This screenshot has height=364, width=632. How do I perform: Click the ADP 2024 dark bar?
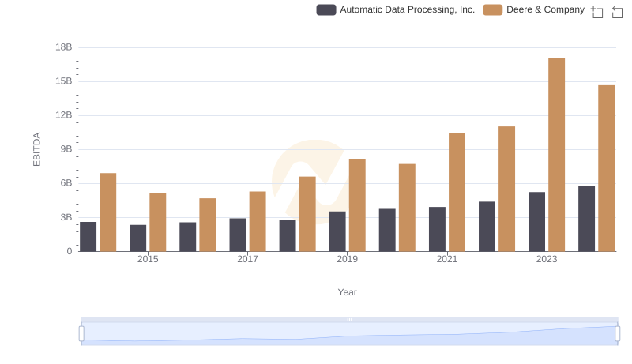[x=586, y=219]
